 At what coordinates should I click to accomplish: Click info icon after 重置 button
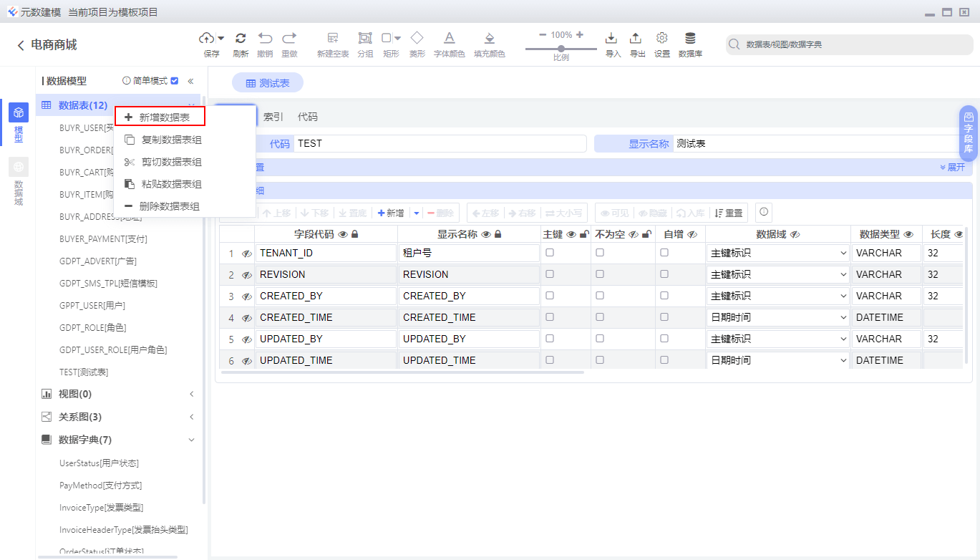click(764, 212)
